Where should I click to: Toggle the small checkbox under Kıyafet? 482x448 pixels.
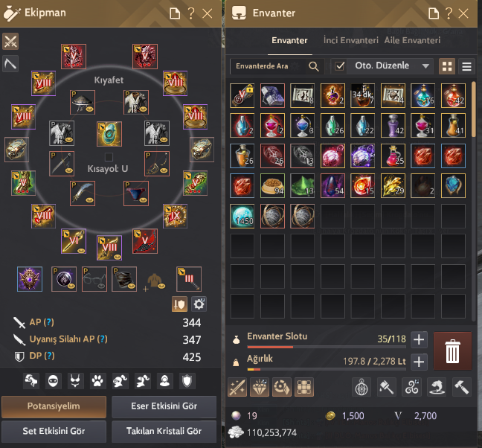(109, 157)
